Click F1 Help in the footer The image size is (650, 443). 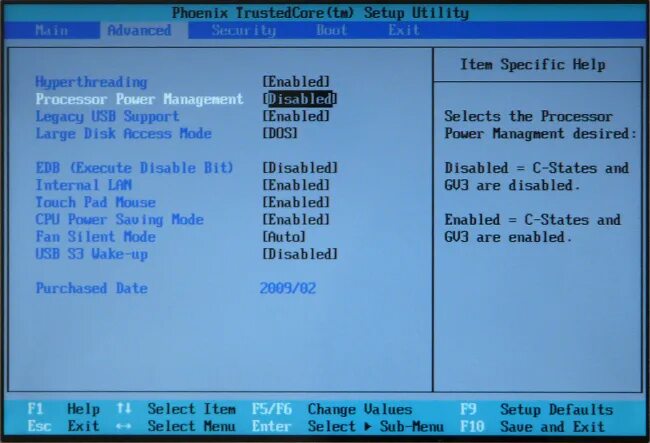coord(63,409)
